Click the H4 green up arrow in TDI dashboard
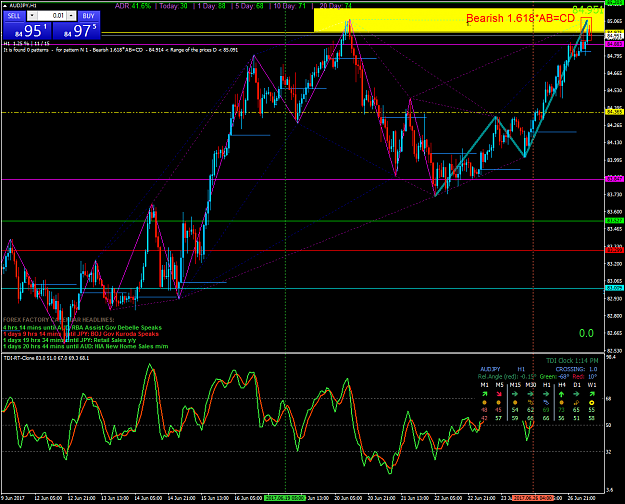Screen dimensions: 625x504 562,394
